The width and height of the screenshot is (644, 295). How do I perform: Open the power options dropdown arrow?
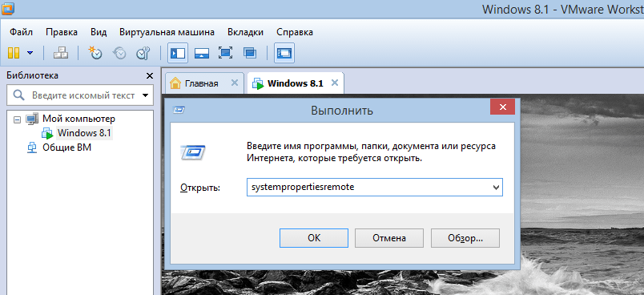pos(30,53)
